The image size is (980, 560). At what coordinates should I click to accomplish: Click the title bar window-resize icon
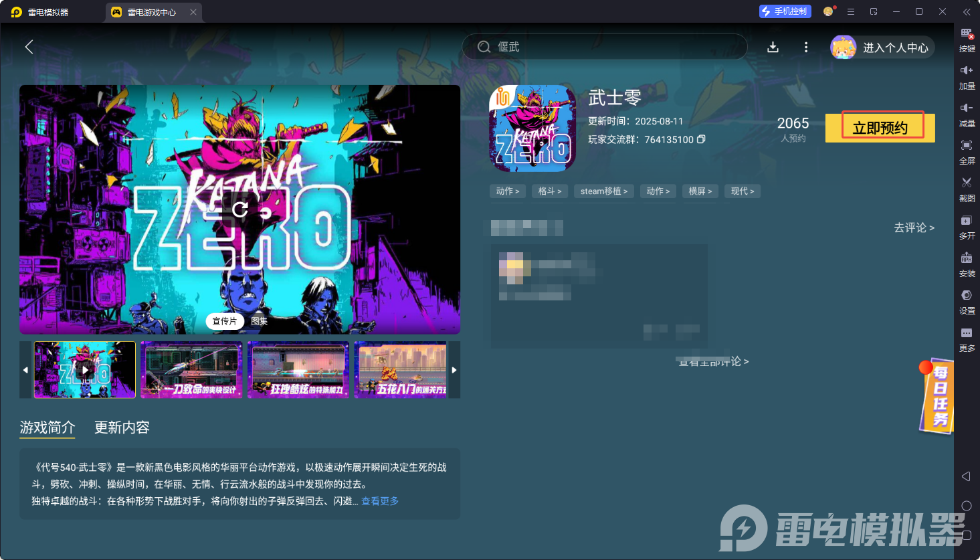click(874, 11)
